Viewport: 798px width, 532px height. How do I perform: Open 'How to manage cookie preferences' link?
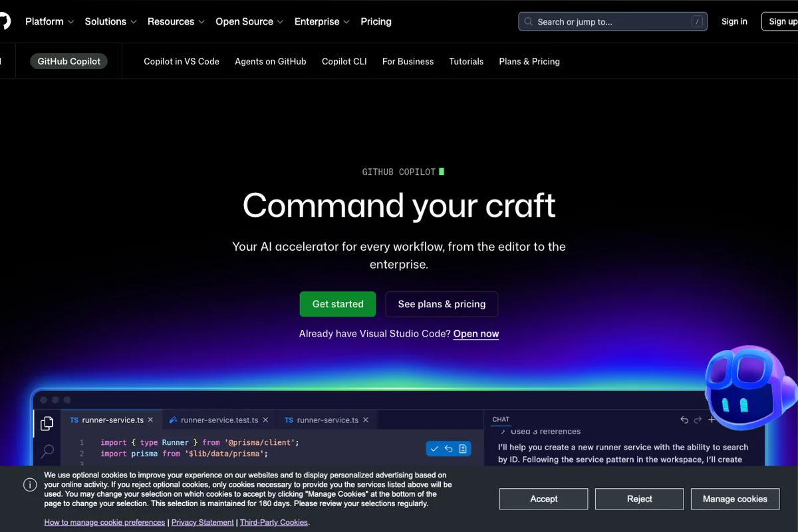tap(104, 523)
